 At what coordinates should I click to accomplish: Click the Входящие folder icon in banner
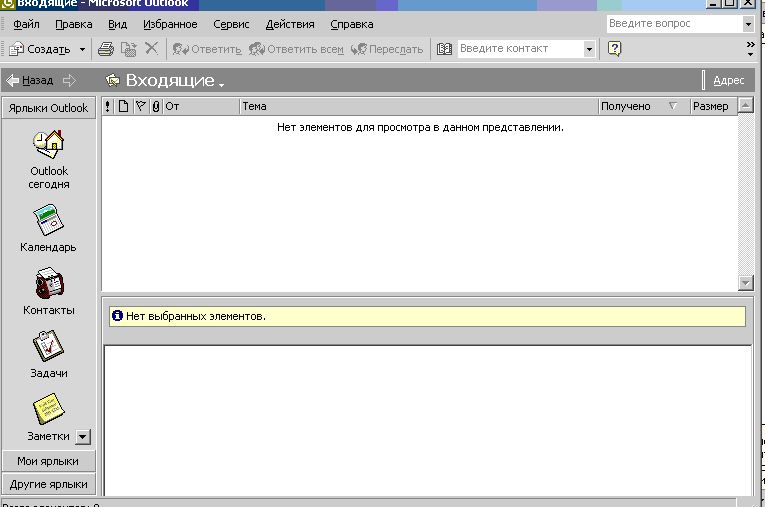112,81
